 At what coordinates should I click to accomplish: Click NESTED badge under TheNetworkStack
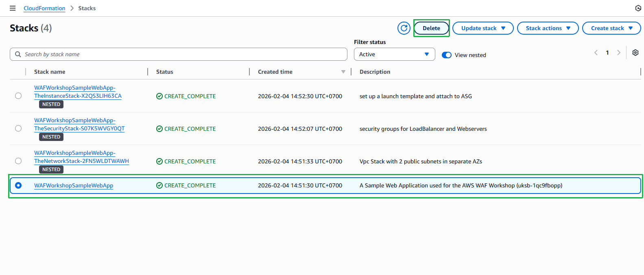point(51,169)
